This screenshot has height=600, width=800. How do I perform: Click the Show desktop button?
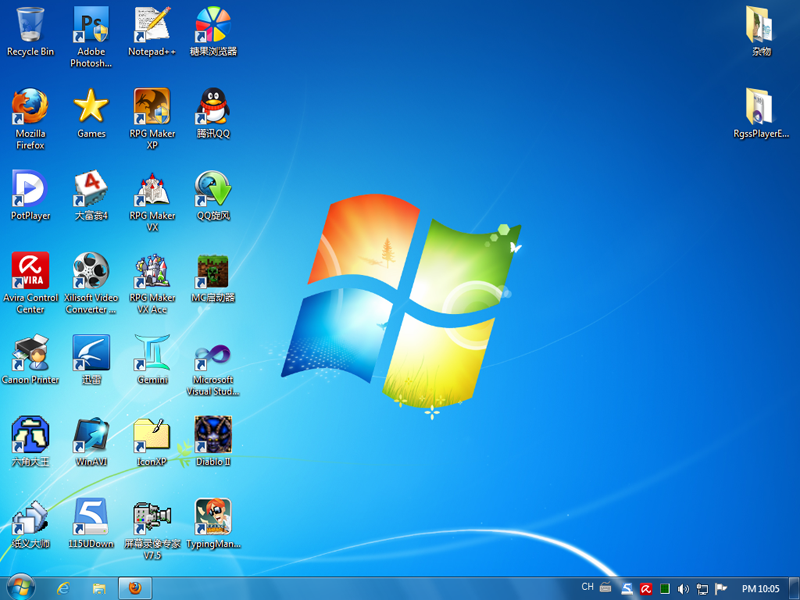pos(794,588)
